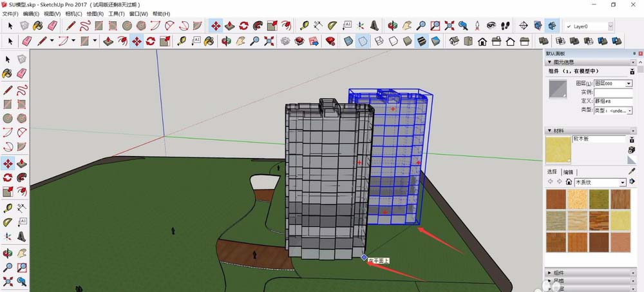Select the 3D Text tool

tap(374, 26)
